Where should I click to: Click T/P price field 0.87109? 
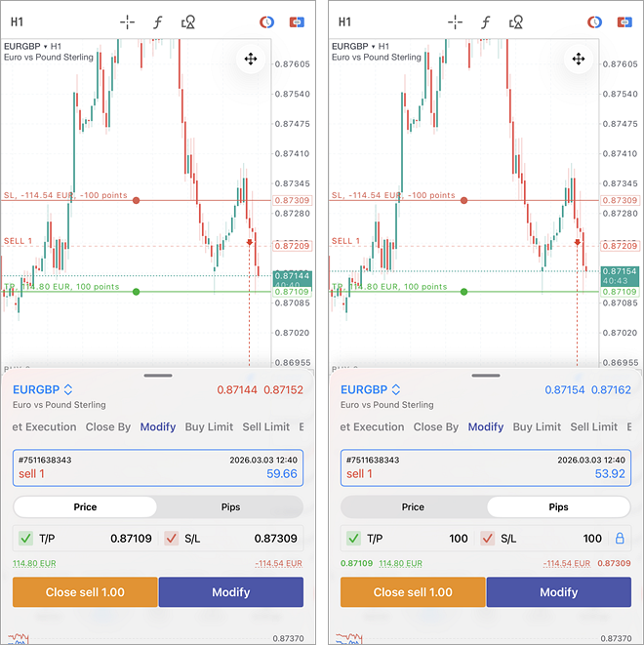click(131, 538)
